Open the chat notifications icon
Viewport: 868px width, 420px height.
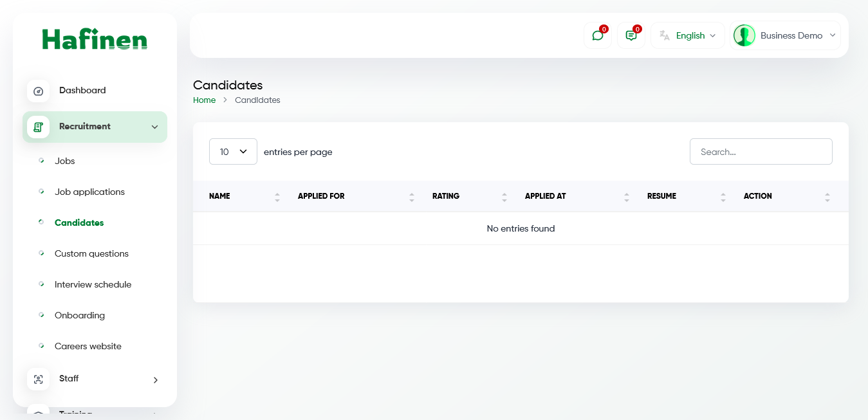tap(597, 35)
